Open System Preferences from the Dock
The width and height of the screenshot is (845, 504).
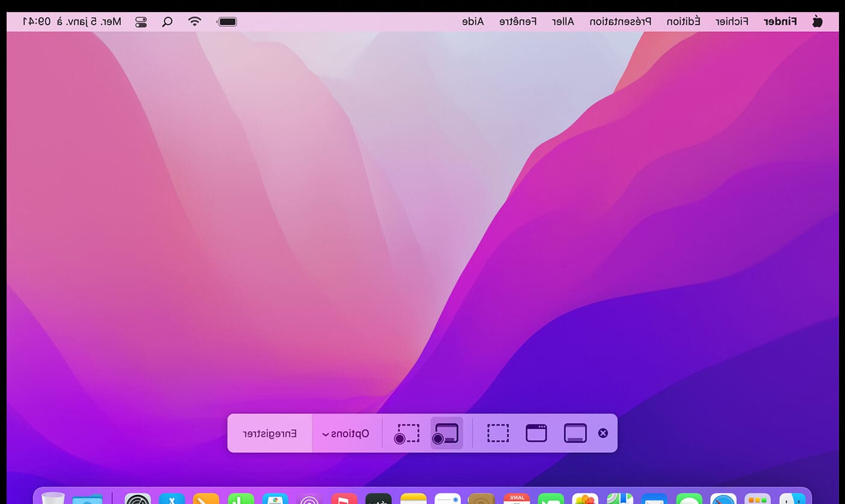click(138, 499)
